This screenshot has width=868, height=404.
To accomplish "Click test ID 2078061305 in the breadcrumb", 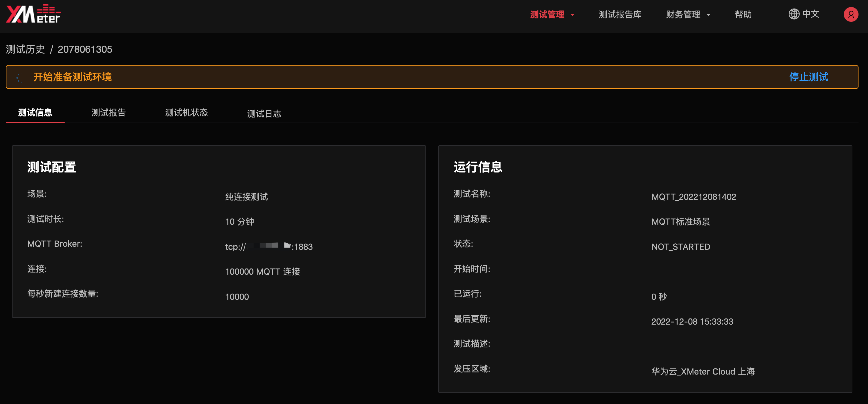I will [x=85, y=49].
